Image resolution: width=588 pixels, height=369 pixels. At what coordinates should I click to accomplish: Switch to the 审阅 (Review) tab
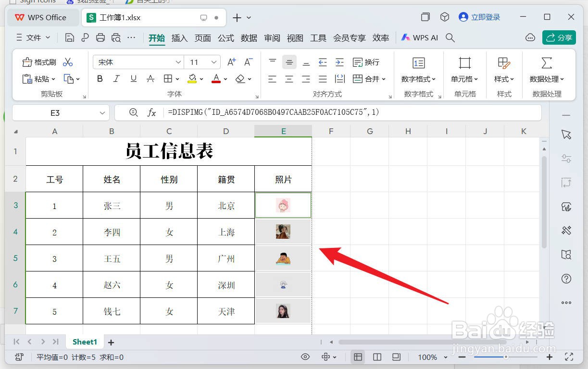(x=272, y=38)
